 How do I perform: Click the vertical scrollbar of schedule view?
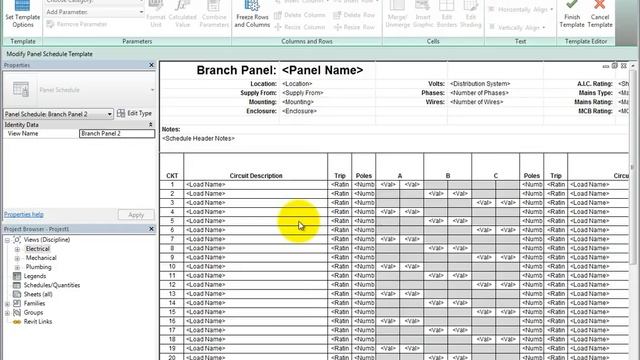[633, 167]
